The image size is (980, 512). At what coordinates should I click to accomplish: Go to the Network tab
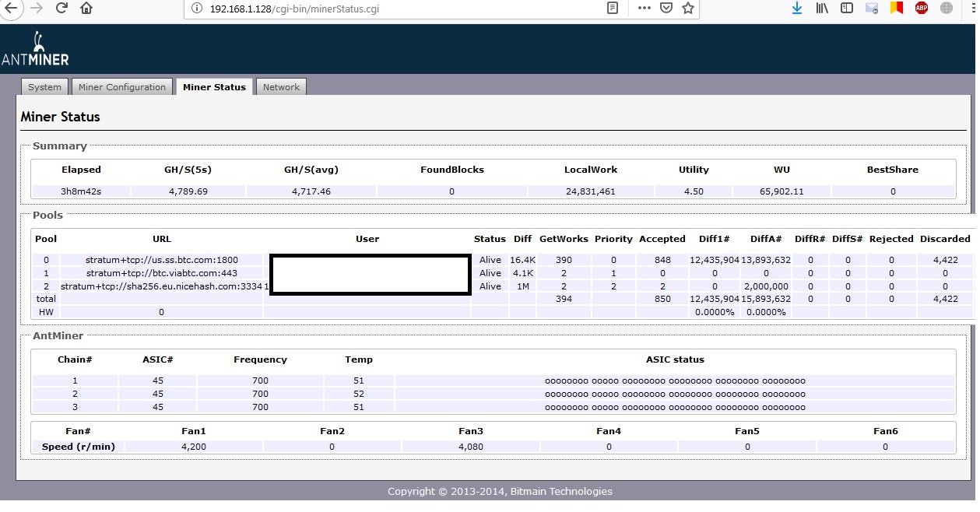pyautogui.click(x=281, y=87)
